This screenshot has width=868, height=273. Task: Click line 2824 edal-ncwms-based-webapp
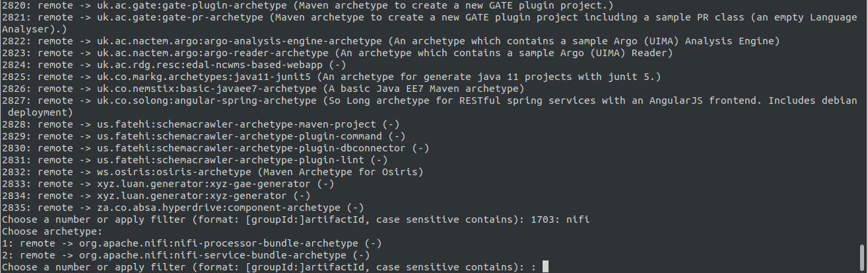point(174,65)
